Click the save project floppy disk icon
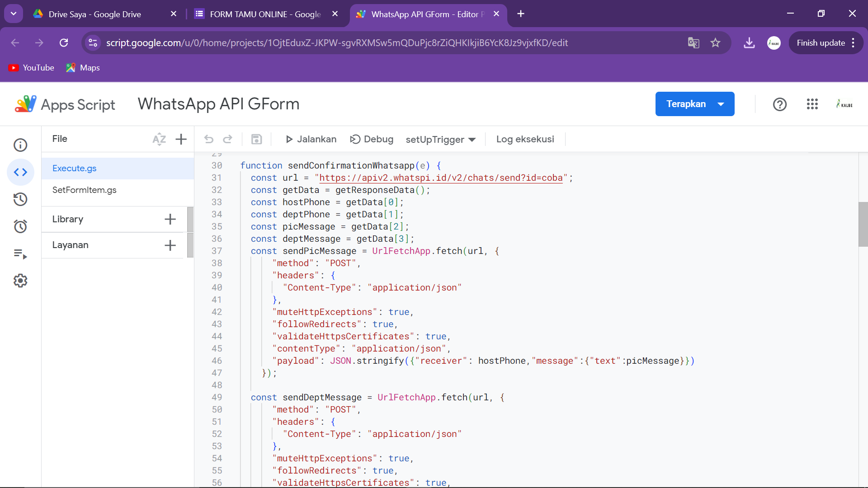This screenshot has height=488, width=868. [256, 139]
